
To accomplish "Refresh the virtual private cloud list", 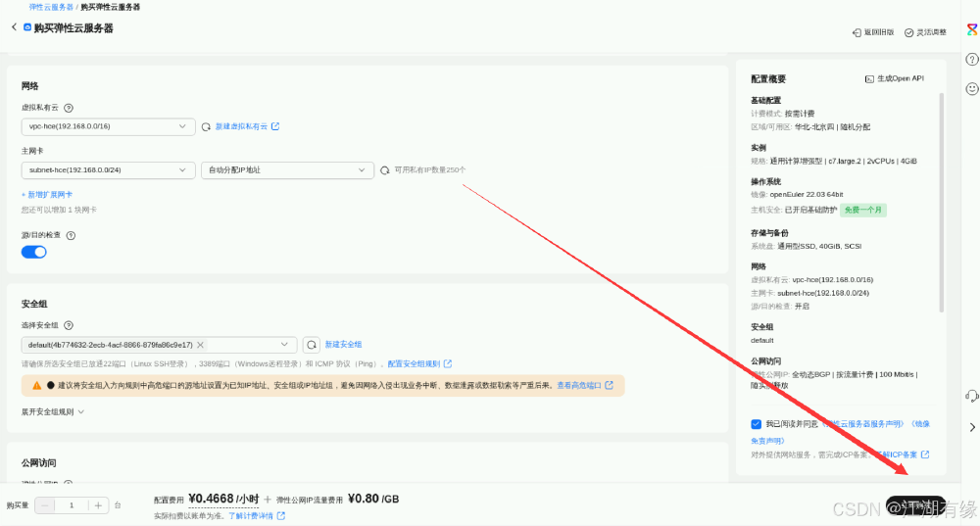I will click(206, 126).
